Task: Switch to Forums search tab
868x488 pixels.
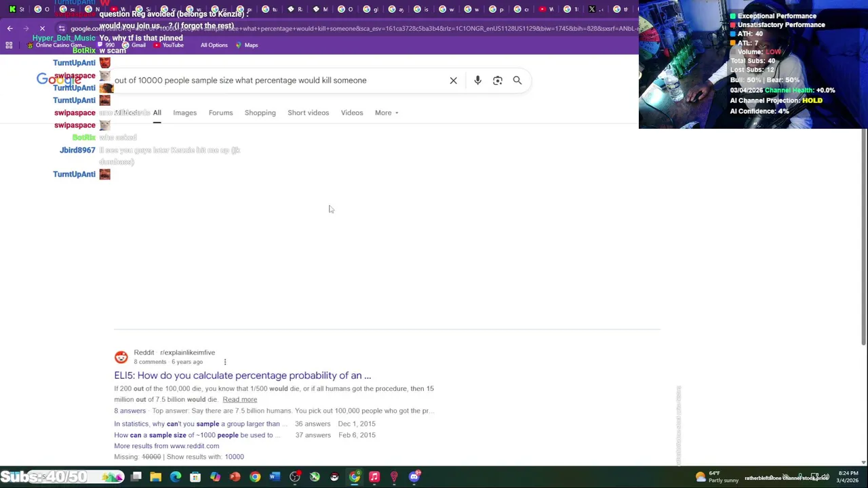Action: [220, 113]
